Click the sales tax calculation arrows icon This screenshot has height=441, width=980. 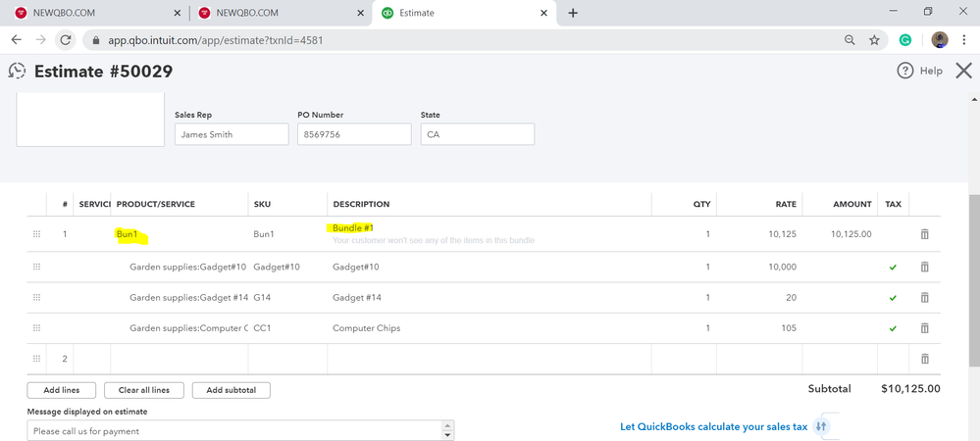point(822,426)
